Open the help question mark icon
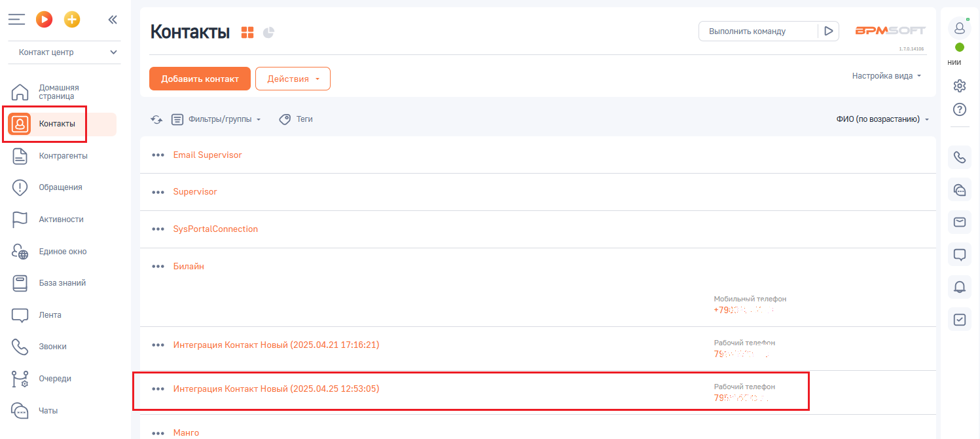Viewport: 980px width, 439px height. click(960, 109)
